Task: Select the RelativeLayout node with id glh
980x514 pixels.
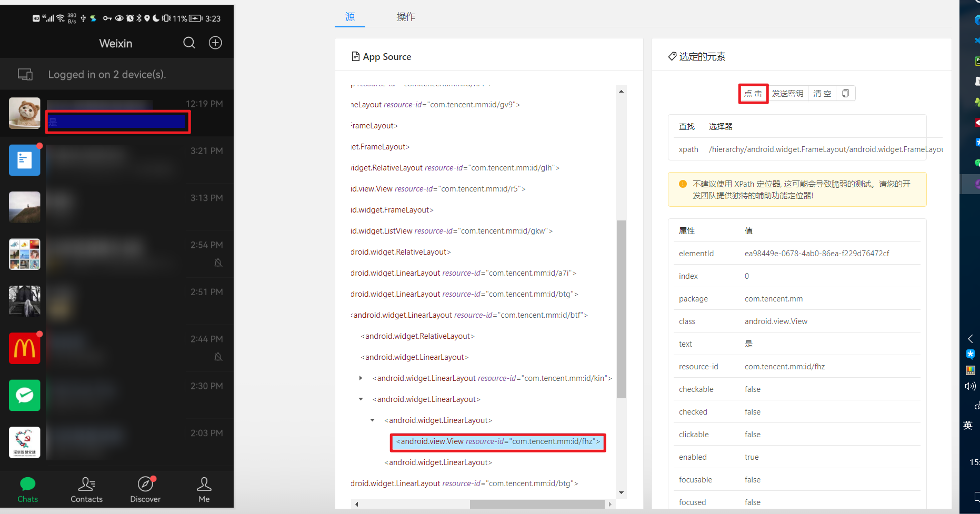Action: pyautogui.click(x=455, y=168)
